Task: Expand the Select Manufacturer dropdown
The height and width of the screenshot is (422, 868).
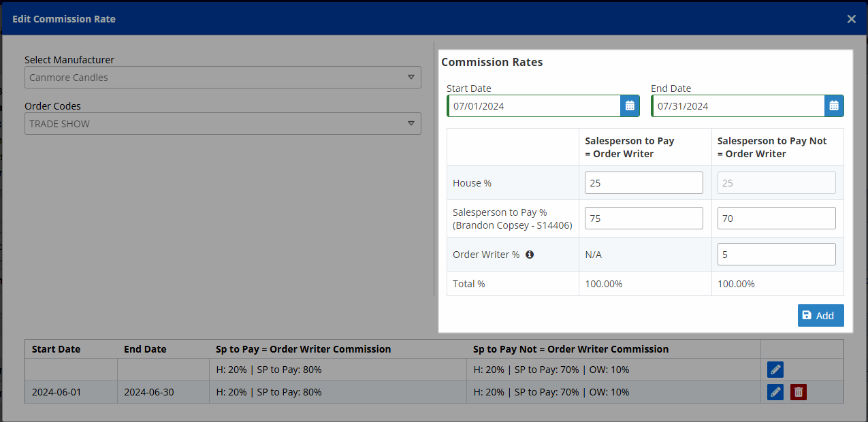Action: [223, 78]
